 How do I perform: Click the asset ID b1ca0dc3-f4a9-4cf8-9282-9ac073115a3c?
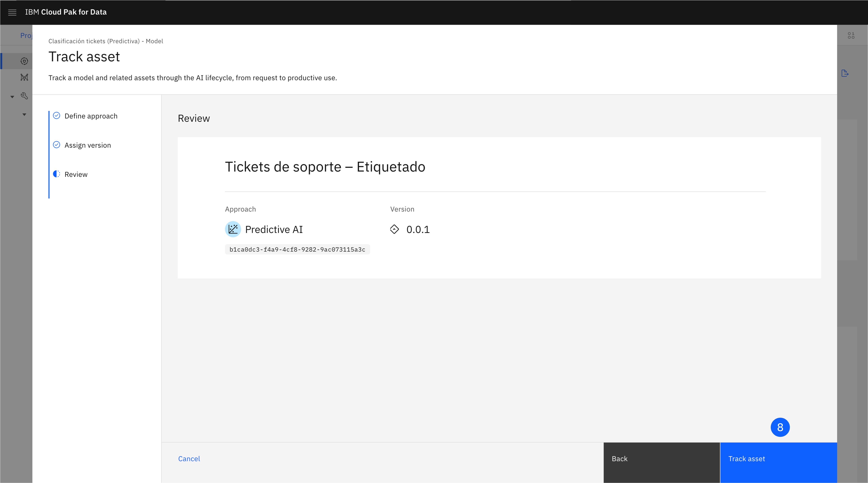[297, 249]
